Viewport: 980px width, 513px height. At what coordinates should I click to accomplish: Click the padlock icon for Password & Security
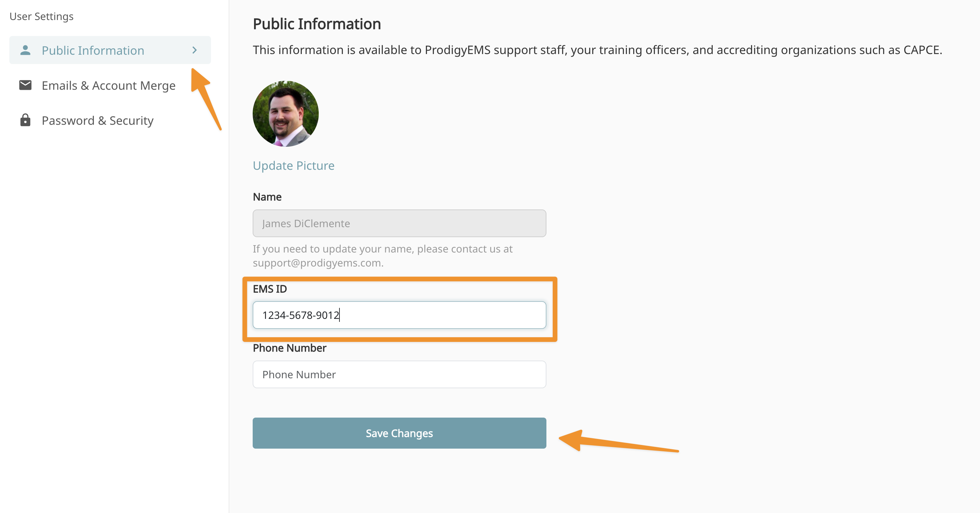point(25,120)
